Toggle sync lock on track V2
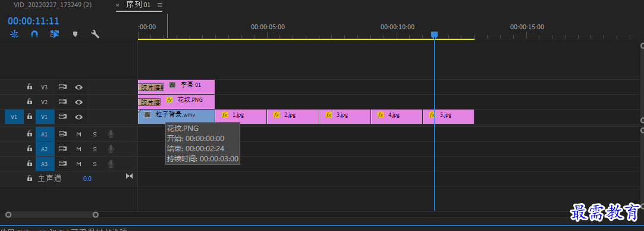This screenshot has height=231, width=644. 63,102
